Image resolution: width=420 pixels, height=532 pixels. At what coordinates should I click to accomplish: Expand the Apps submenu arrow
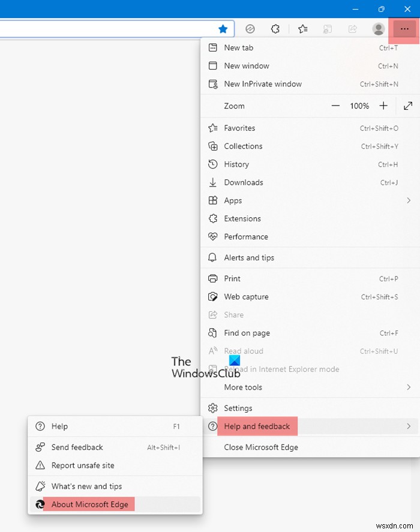click(409, 200)
